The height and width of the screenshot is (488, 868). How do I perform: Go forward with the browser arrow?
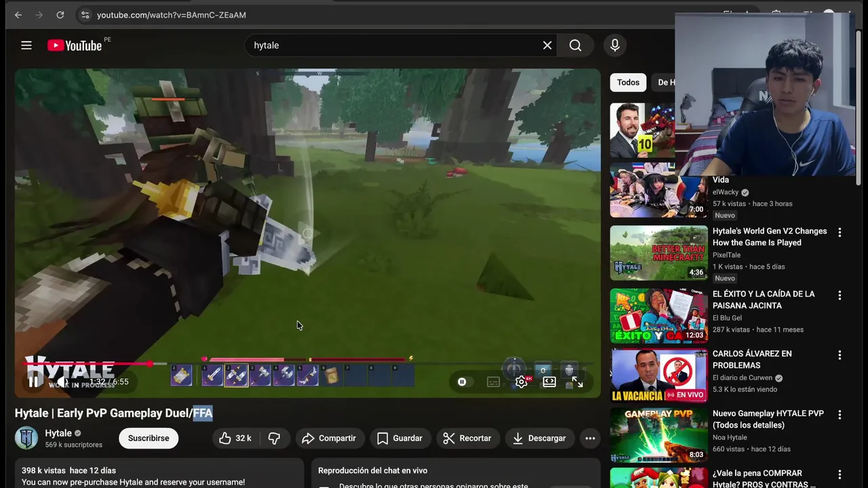[39, 15]
